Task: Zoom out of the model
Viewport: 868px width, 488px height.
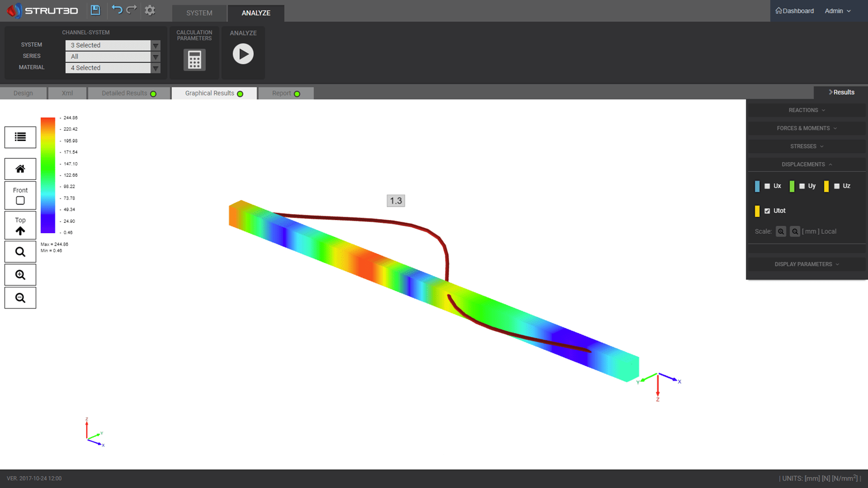Action: pyautogui.click(x=20, y=298)
